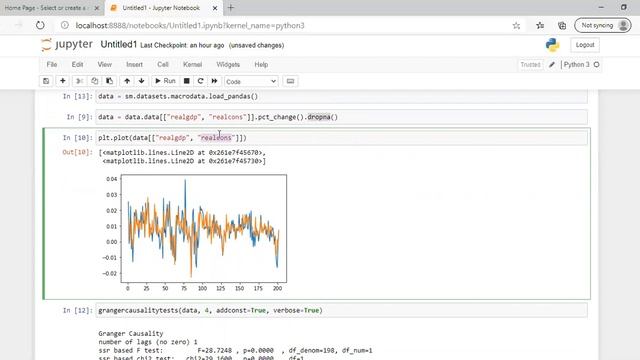640x360 pixels.
Task: Rename the notebook title Untitled1
Action: point(118,44)
